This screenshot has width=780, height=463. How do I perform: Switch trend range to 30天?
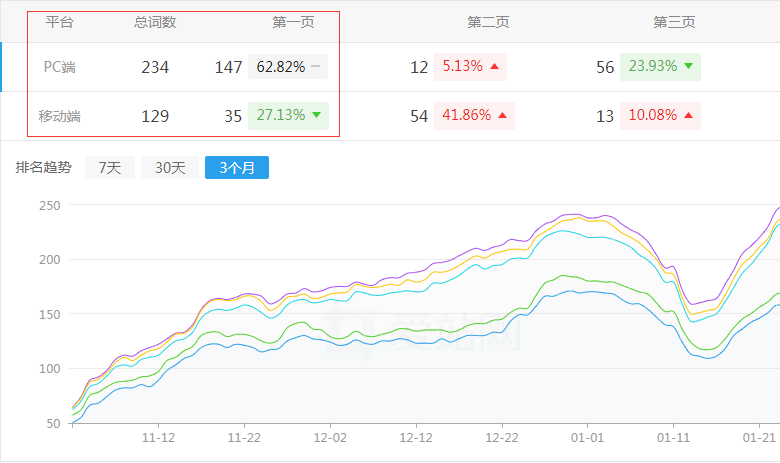(169, 168)
